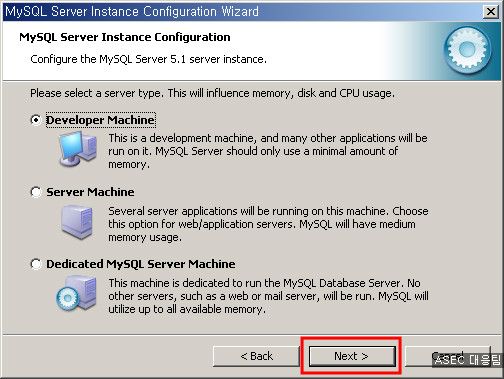This screenshot has height=379, width=504.
Task: Click the 'MySQL Server Instance Configuration' heading
Action: tap(125, 37)
